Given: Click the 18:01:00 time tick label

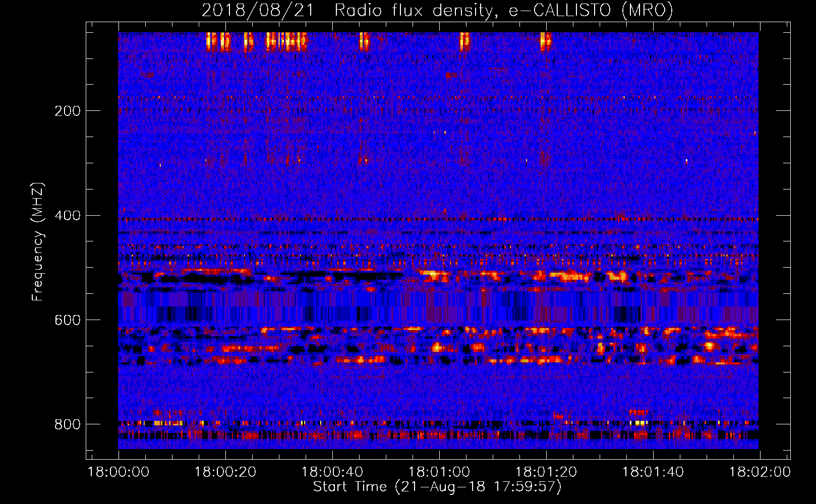Looking at the screenshot, I should click(439, 472).
